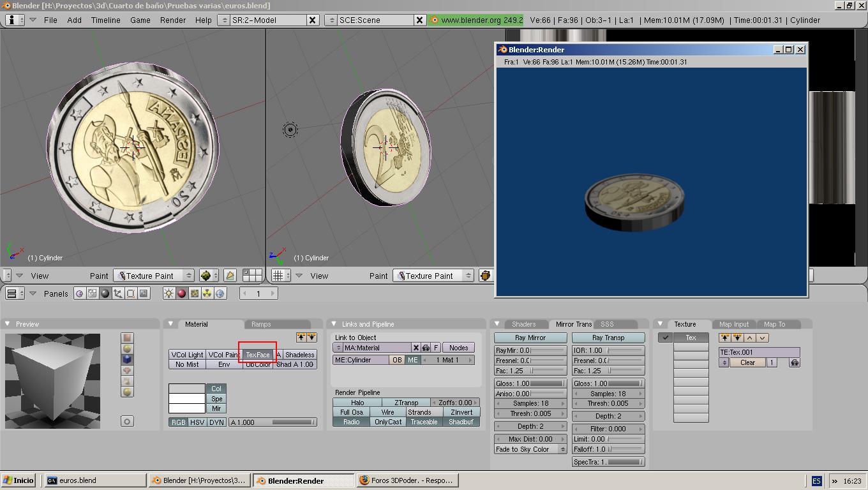Collapse the Preview panel
Viewport: 868px width, 490px height.
(x=8, y=324)
